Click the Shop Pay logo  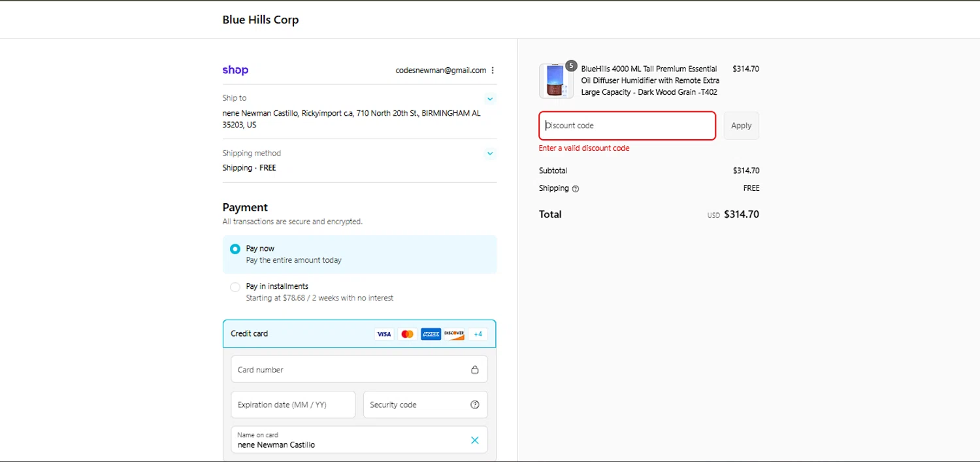click(235, 70)
